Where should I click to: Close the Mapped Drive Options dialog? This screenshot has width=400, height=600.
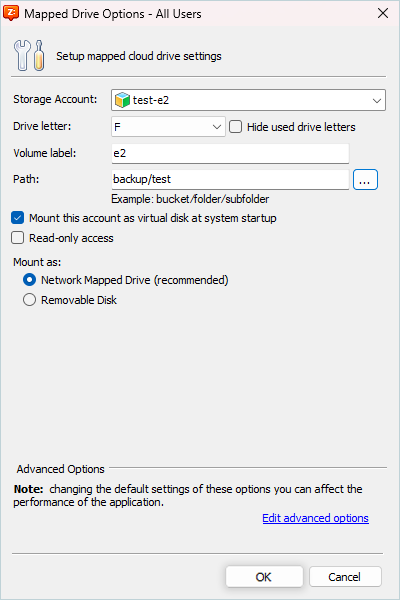pyautogui.click(x=382, y=13)
